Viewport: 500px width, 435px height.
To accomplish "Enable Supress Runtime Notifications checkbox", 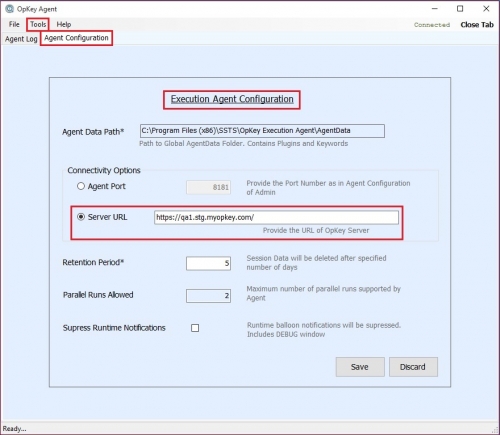I will (x=195, y=328).
